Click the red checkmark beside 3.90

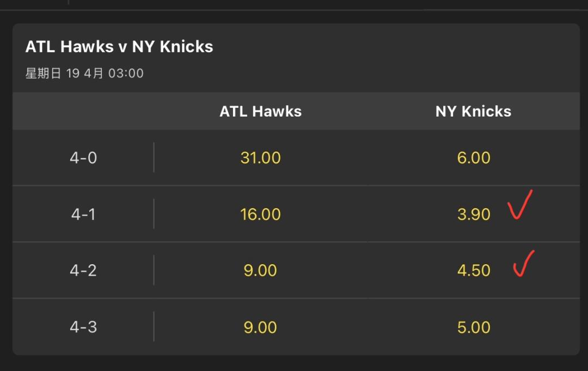[519, 205]
